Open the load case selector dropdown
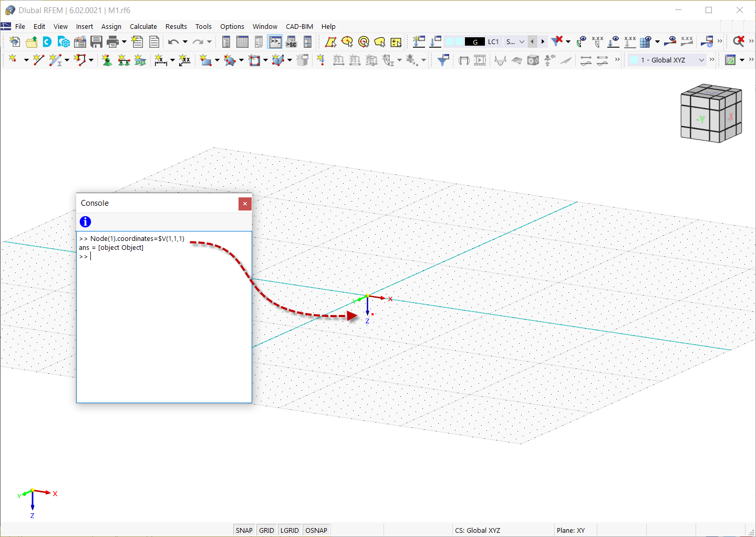Screen dimensions: 756x537 (x=522, y=41)
